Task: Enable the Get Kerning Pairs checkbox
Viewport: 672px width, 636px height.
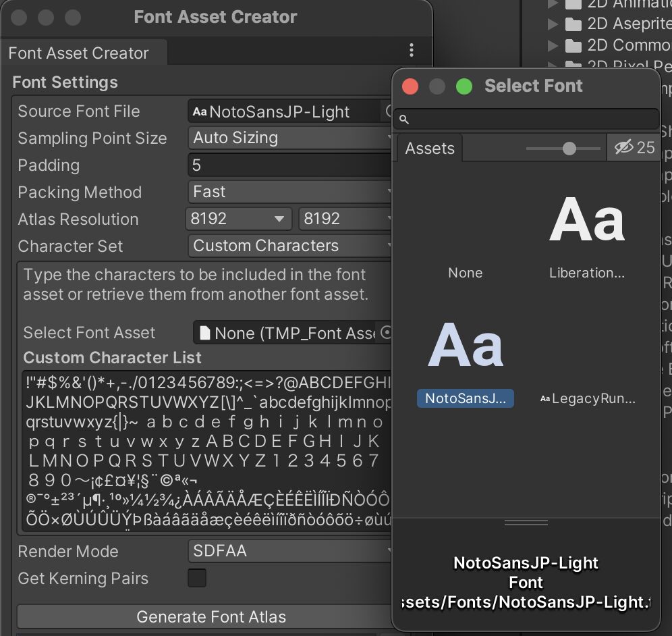Action: (197, 579)
